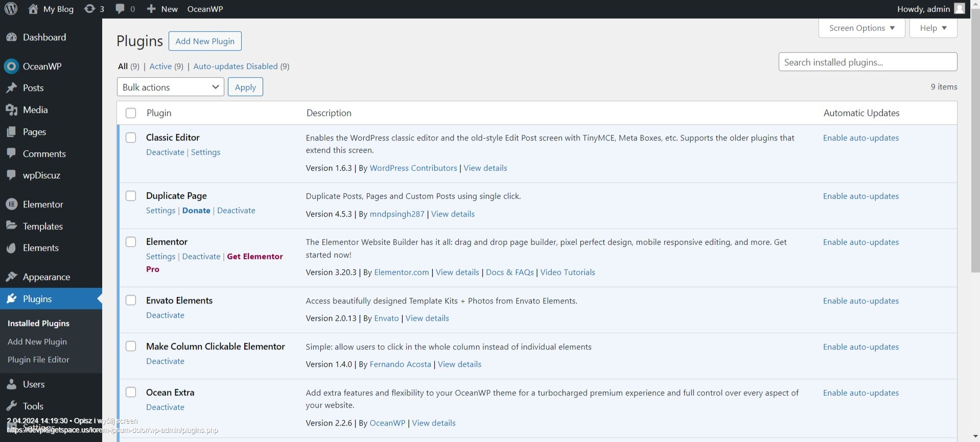Click the OceanWP circle icon in sidebar

tap(11, 66)
